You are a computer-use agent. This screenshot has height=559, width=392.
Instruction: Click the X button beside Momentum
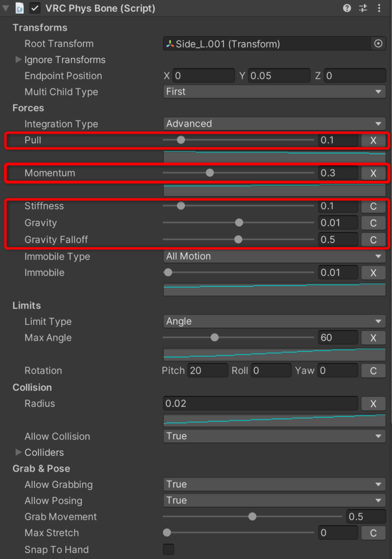tap(373, 173)
